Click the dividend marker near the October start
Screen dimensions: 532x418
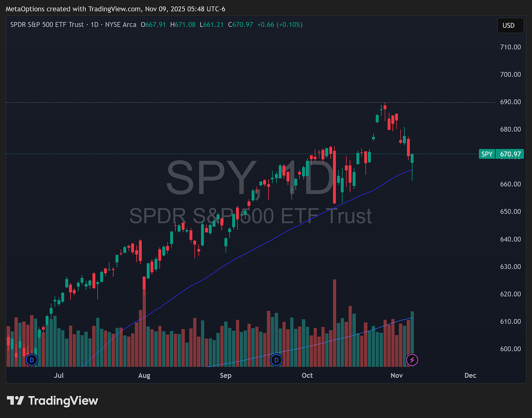click(277, 360)
